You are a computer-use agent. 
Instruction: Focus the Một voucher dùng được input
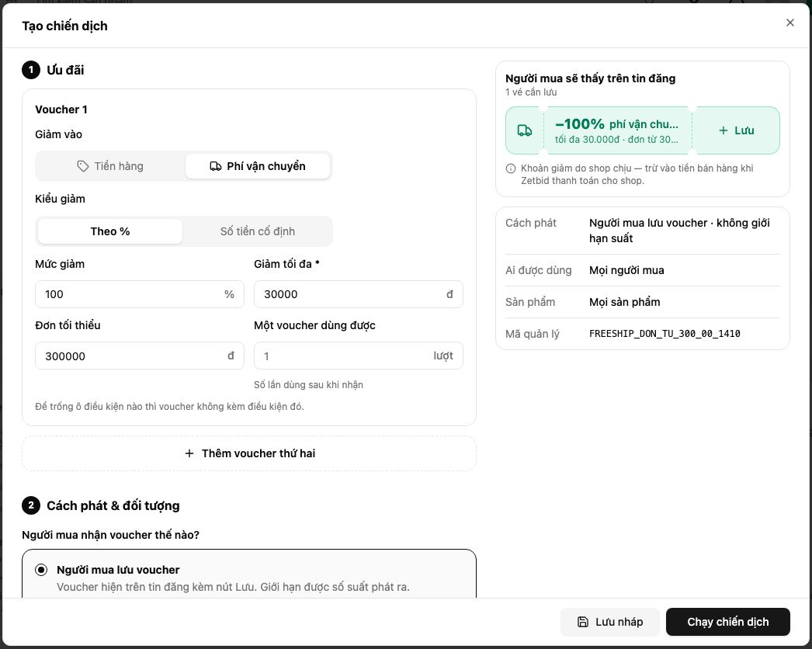coord(359,356)
